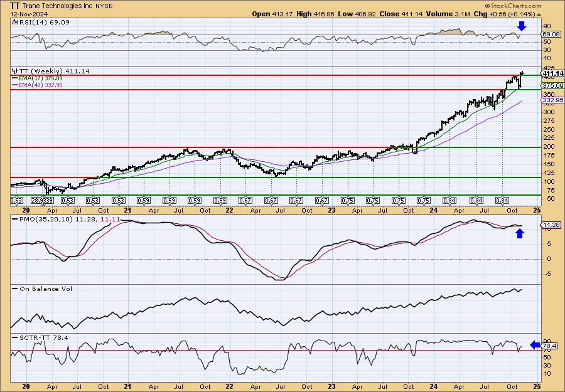This screenshot has height=392, width=565.
Task: Click the green EMA(17) legend line
Action: (x=14, y=78)
